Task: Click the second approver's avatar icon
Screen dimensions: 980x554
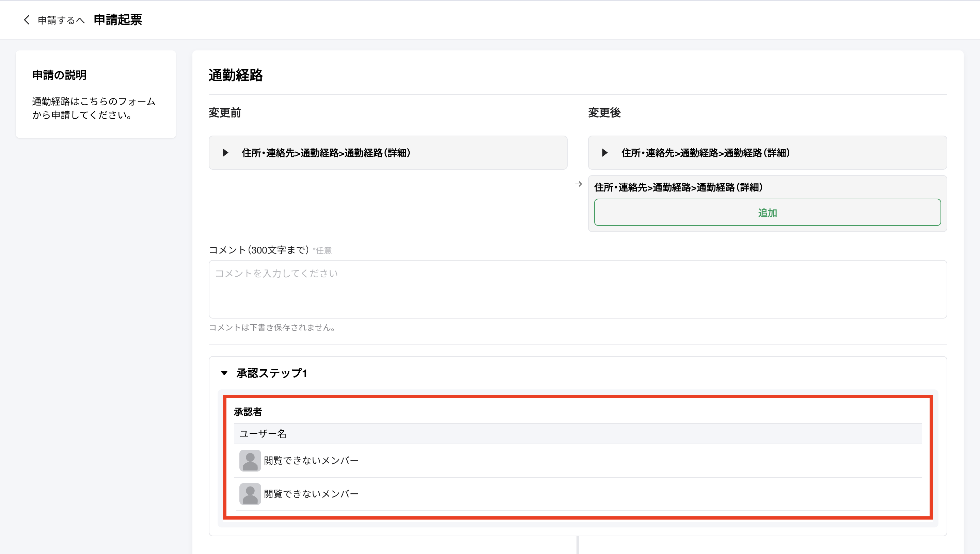Action: tap(250, 494)
